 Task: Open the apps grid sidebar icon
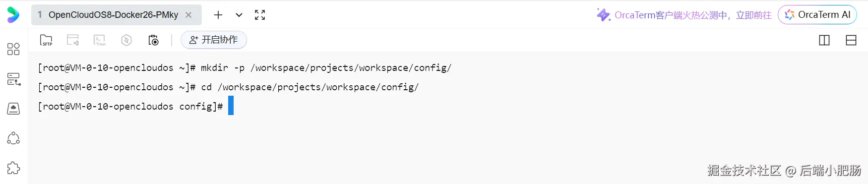coord(13,49)
